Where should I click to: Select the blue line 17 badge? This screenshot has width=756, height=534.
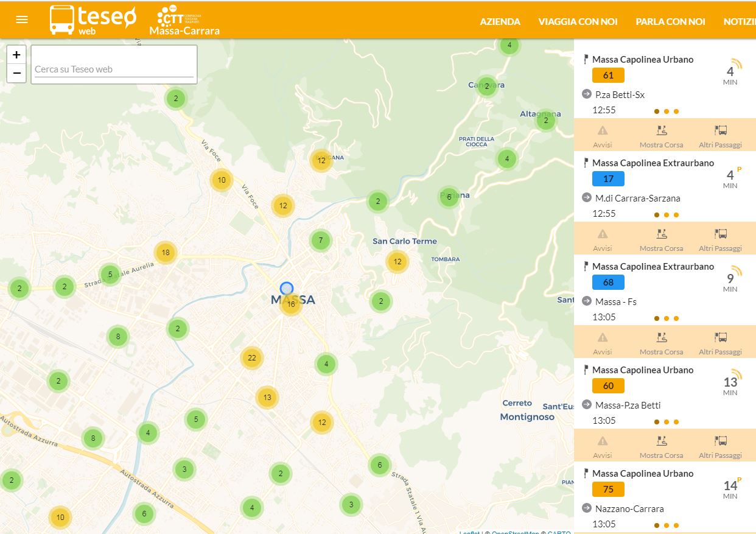coord(608,179)
